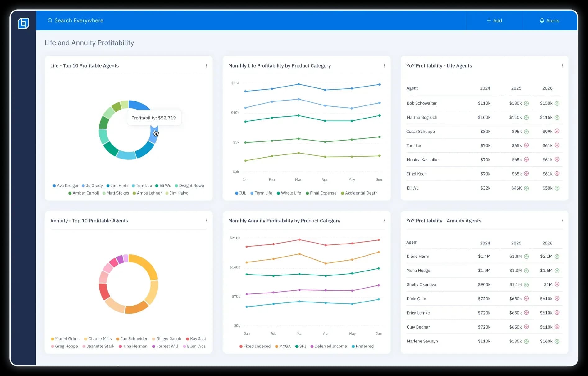Viewport: 588px width, 376px height.
Task: Click Shelly Okuneva's 2026 down-arrow trend icon
Action: [x=557, y=284]
